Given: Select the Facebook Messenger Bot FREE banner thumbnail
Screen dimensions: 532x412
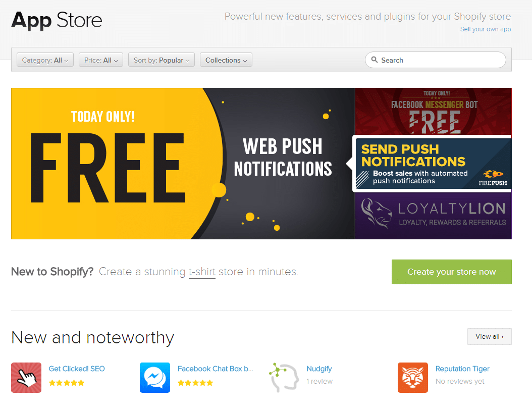Looking at the screenshot, I should [x=433, y=111].
